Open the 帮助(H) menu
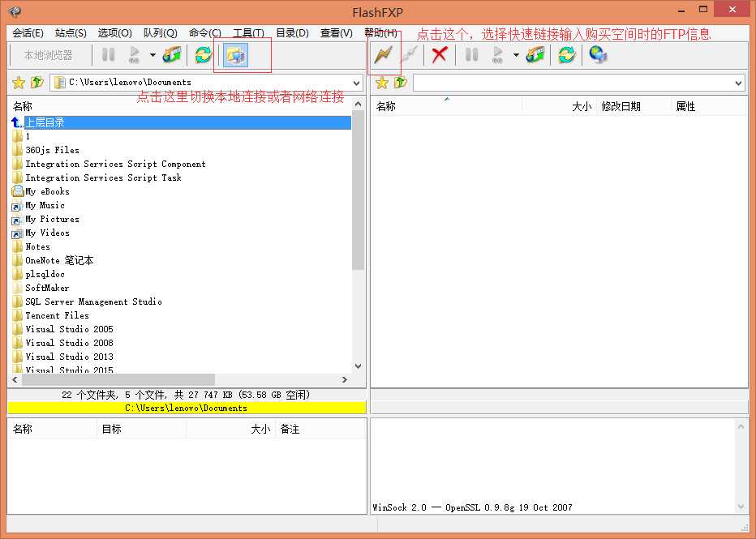The width and height of the screenshot is (756, 539). (381, 32)
